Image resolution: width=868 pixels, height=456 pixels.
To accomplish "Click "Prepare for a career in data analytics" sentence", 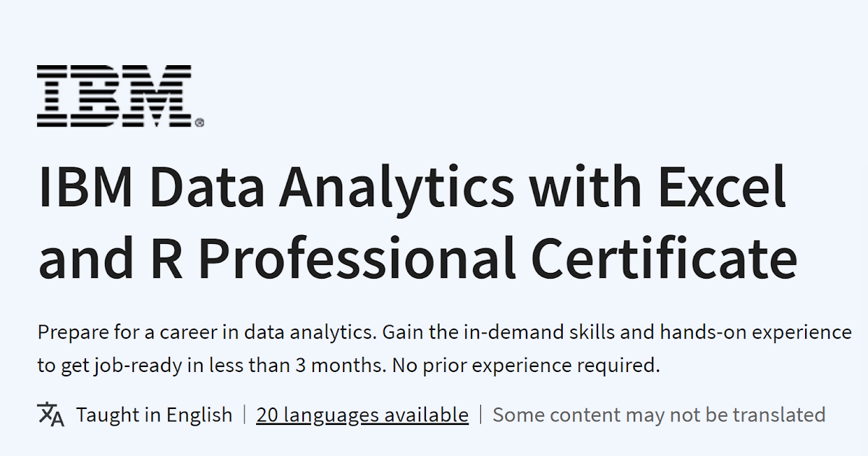I will pos(207,332).
